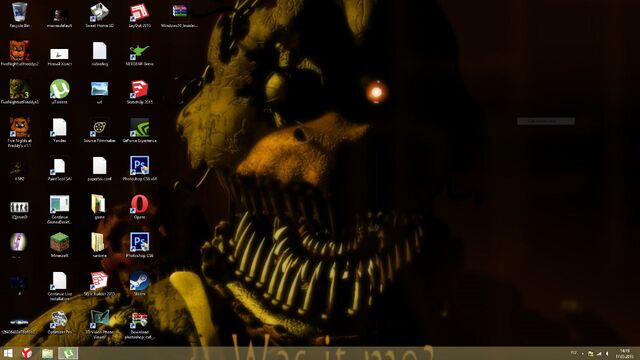Open Five Nights at Freddy's v1.1 shortcut
Screen dimensions: 640x360
pyautogui.click(x=19, y=132)
